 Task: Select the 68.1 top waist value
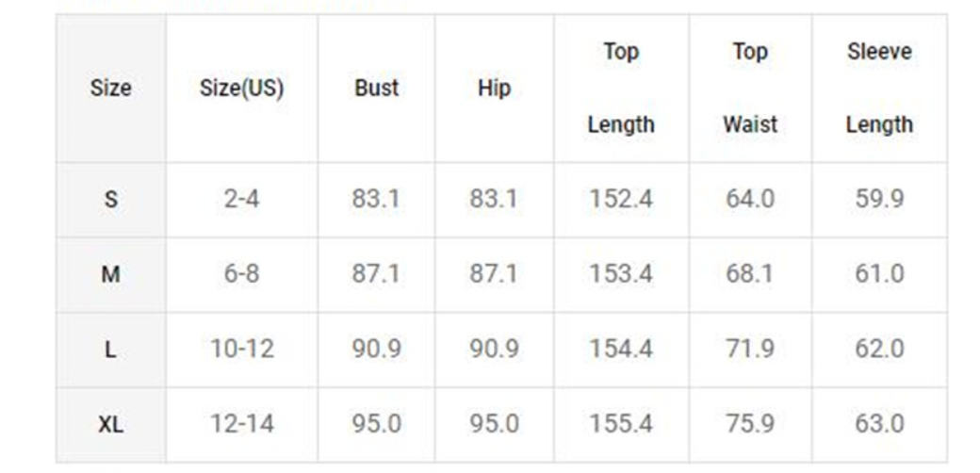[750, 274]
